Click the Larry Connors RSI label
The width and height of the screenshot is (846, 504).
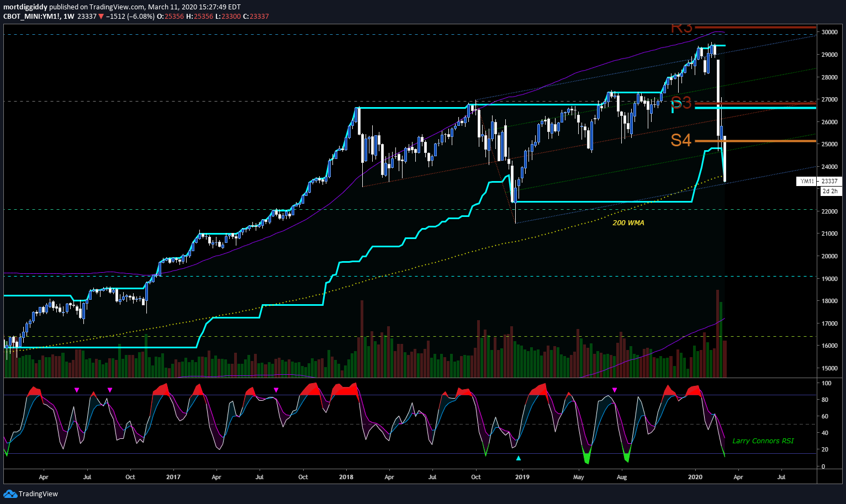[x=763, y=441]
